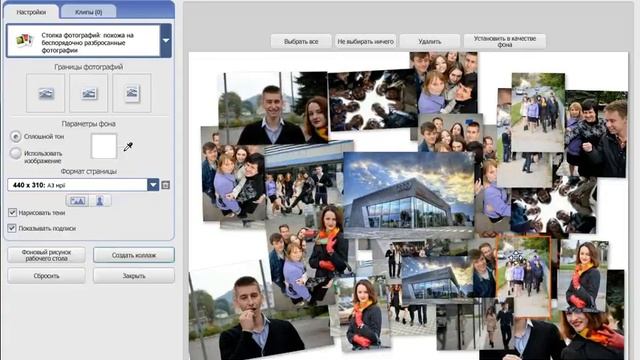
Task: Click the Не выбирать ничего button
Action: [x=365, y=41]
